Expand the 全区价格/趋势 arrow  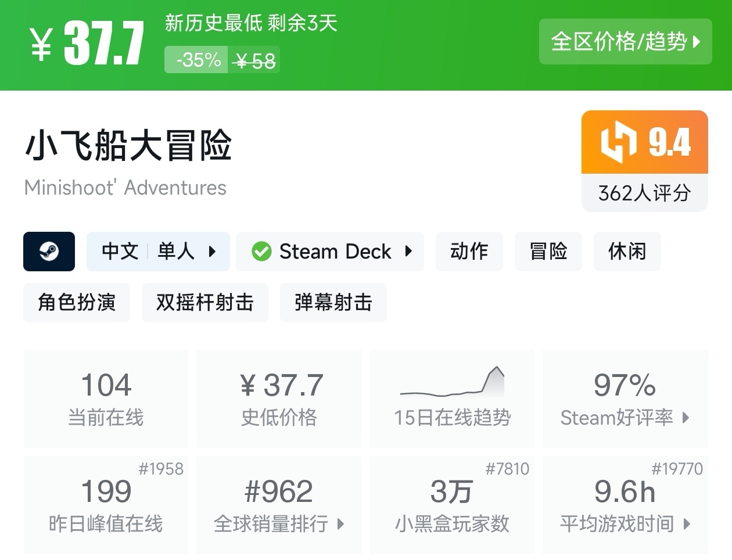697,42
